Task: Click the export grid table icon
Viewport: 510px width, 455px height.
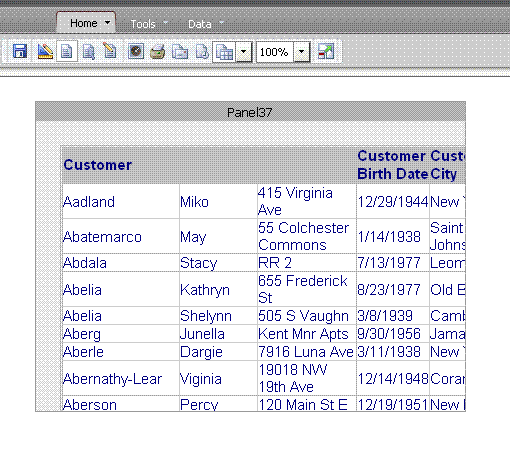Action: [224, 52]
